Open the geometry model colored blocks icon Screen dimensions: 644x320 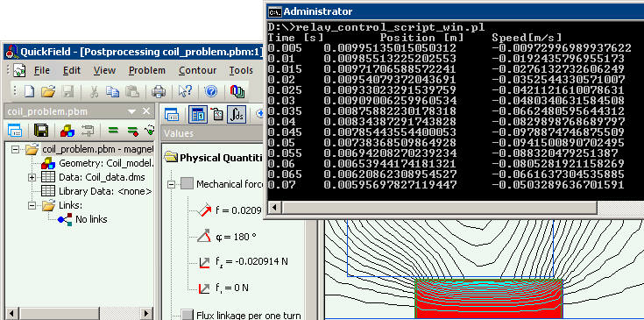[67, 131]
